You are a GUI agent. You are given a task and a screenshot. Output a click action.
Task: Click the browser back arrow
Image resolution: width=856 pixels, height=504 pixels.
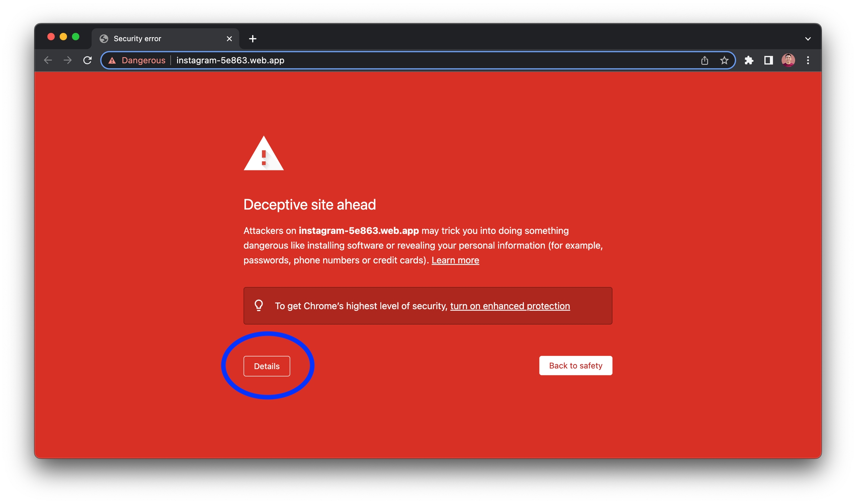click(48, 60)
